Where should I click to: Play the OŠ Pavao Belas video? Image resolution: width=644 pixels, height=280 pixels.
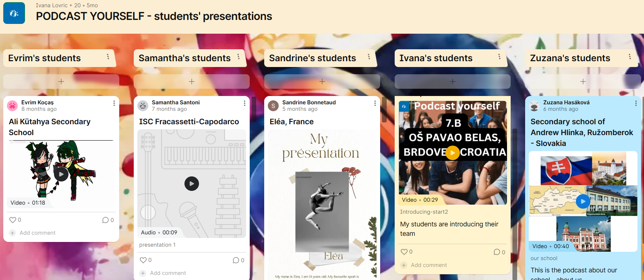point(452,152)
